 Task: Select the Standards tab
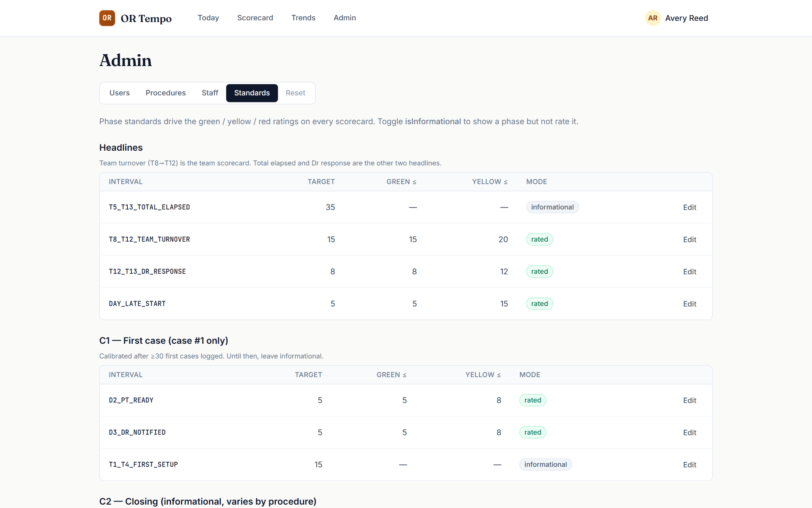[x=252, y=93]
